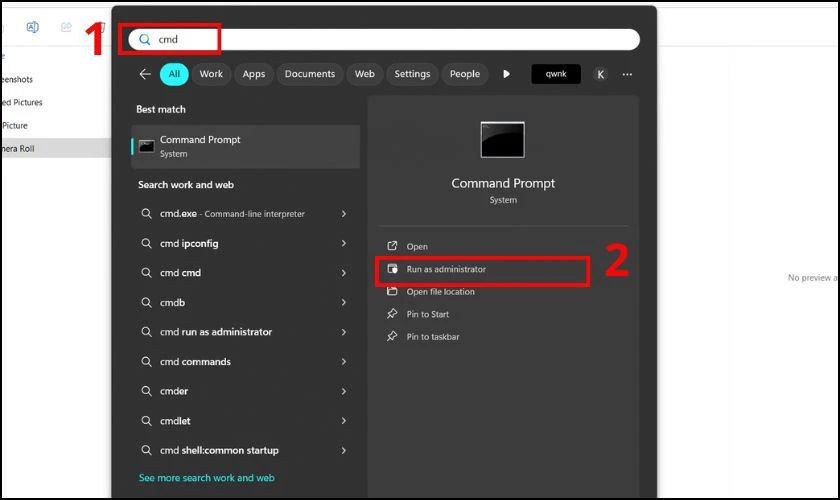The height and width of the screenshot is (500, 840).
Task: Switch to the Apps filter tab
Action: pyautogui.click(x=254, y=74)
